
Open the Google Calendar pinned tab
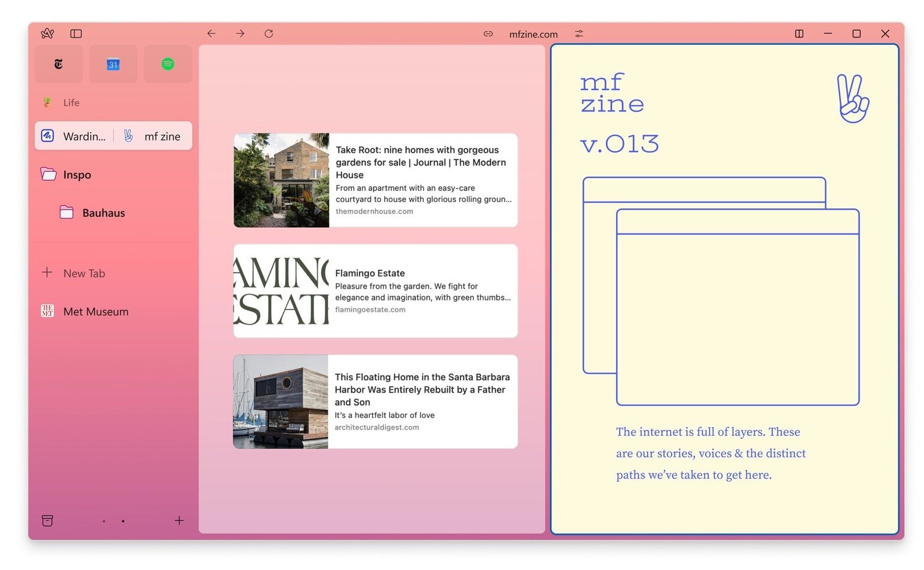(x=113, y=64)
